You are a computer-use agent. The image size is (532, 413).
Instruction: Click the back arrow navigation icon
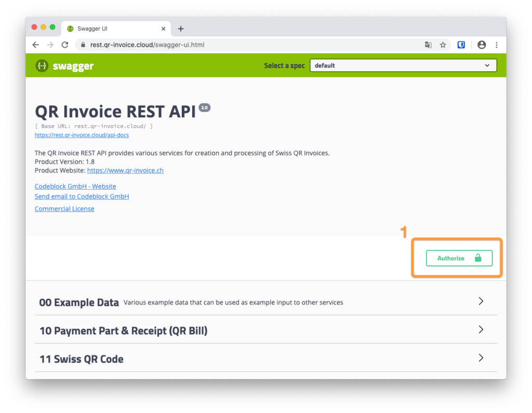coord(35,45)
